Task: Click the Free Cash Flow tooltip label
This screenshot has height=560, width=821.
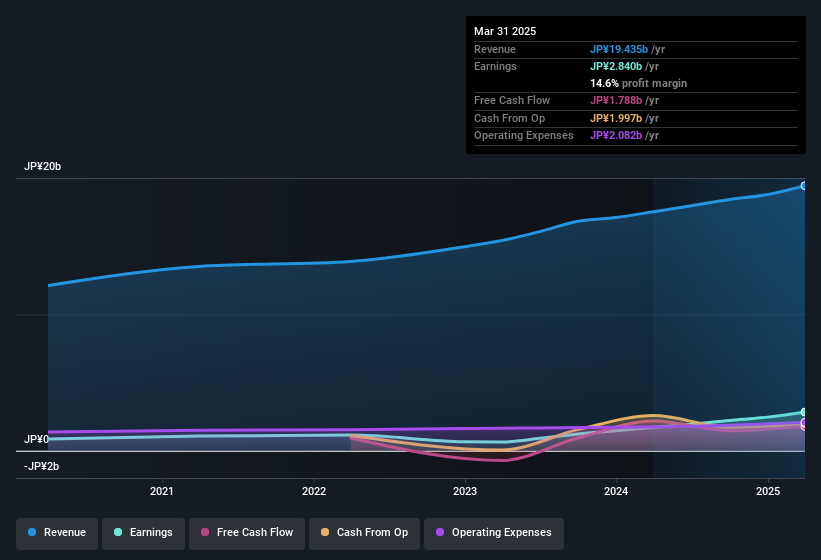Action: 512,100
